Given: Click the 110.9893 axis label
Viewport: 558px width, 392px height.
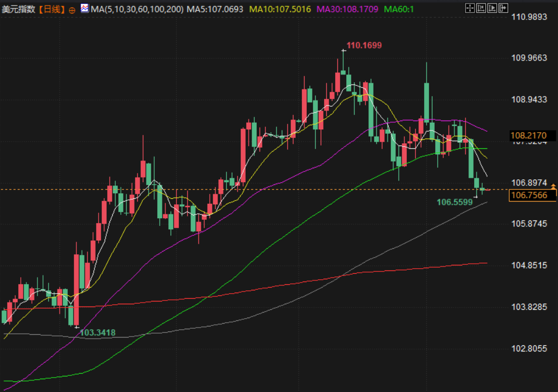Looking at the screenshot, I should click(529, 17).
